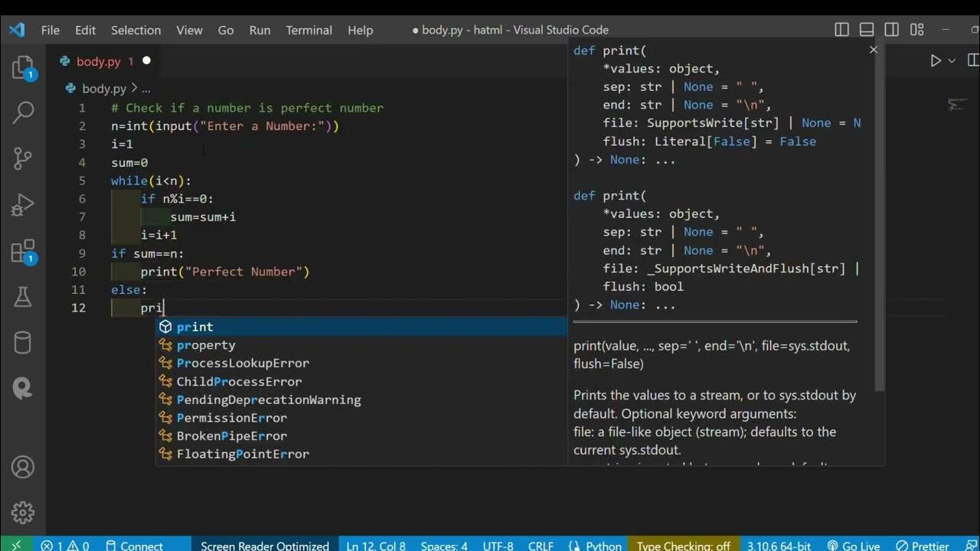Open the Run menu
This screenshot has width=980, height=551.
(260, 30)
